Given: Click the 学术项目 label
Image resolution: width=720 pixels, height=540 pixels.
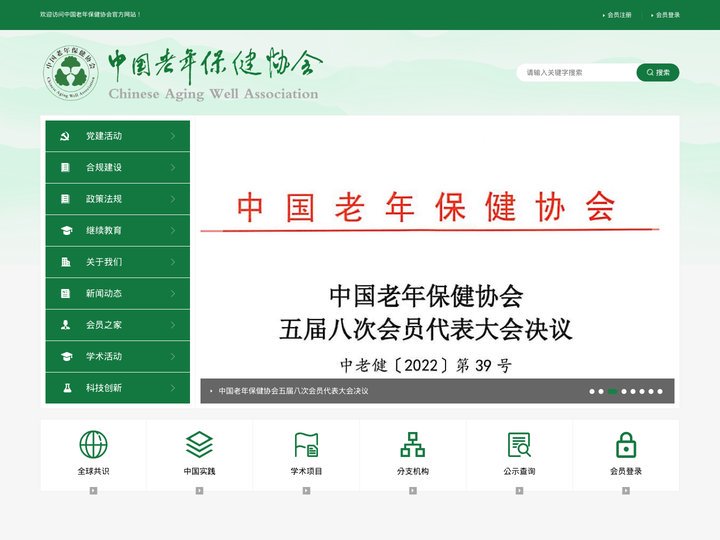Looking at the screenshot, I should (306, 471).
